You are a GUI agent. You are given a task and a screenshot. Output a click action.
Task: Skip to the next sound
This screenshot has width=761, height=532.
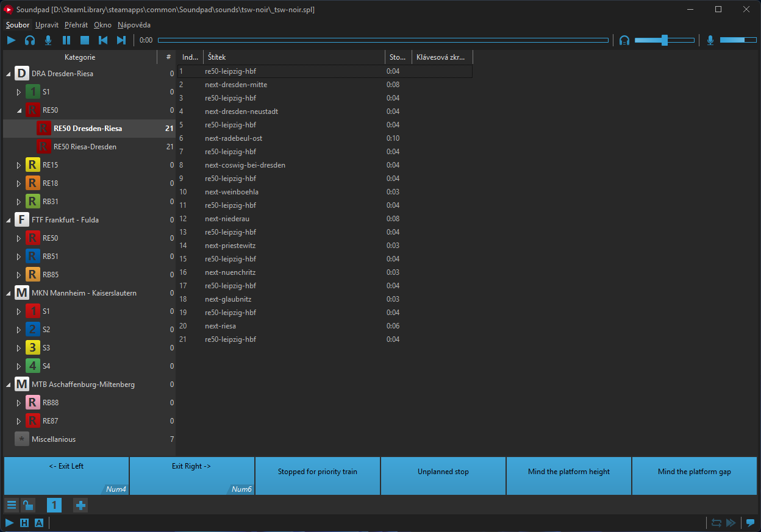click(121, 40)
